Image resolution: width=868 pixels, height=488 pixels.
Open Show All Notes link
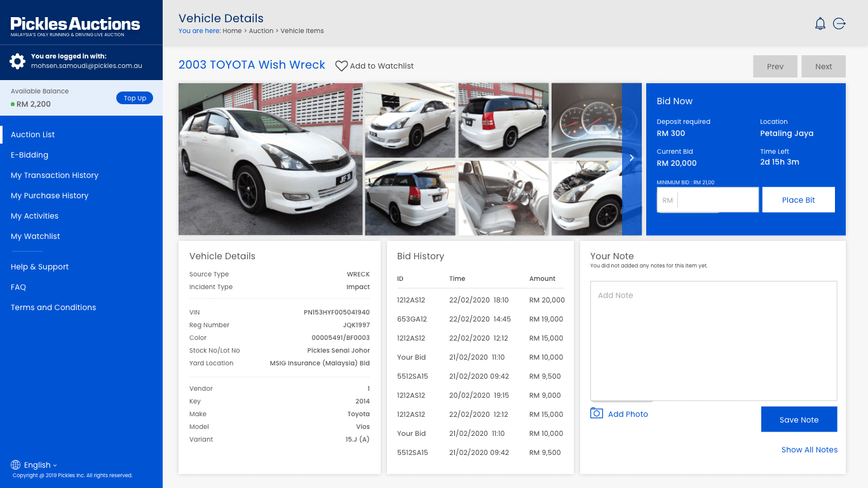pos(810,450)
